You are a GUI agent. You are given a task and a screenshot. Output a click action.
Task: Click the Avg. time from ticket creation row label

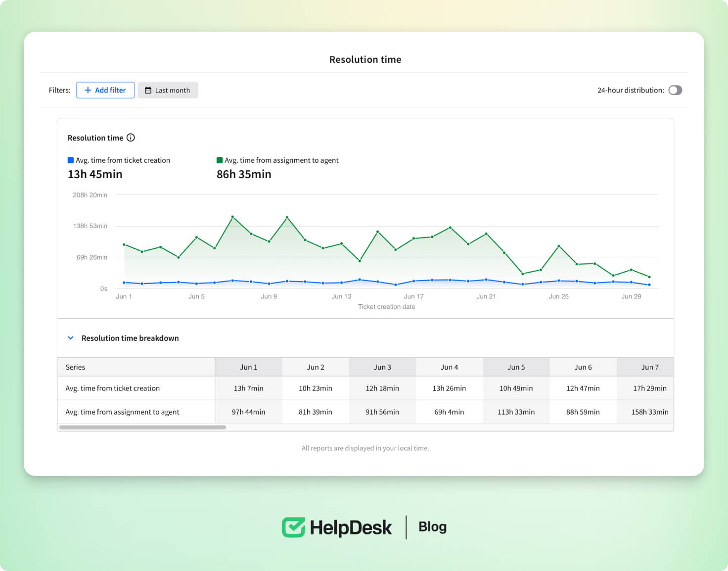pyautogui.click(x=113, y=388)
